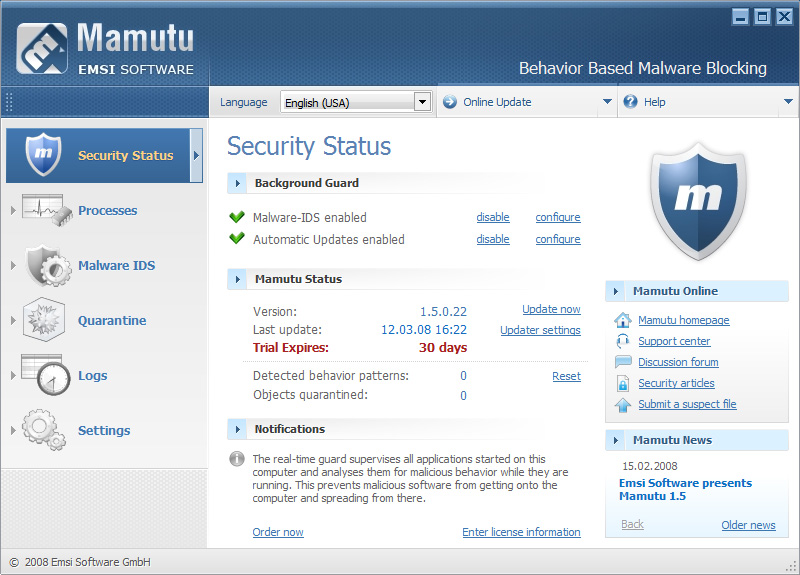Click the Logs clock icon
The width and height of the screenshot is (800, 575).
[46, 375]
